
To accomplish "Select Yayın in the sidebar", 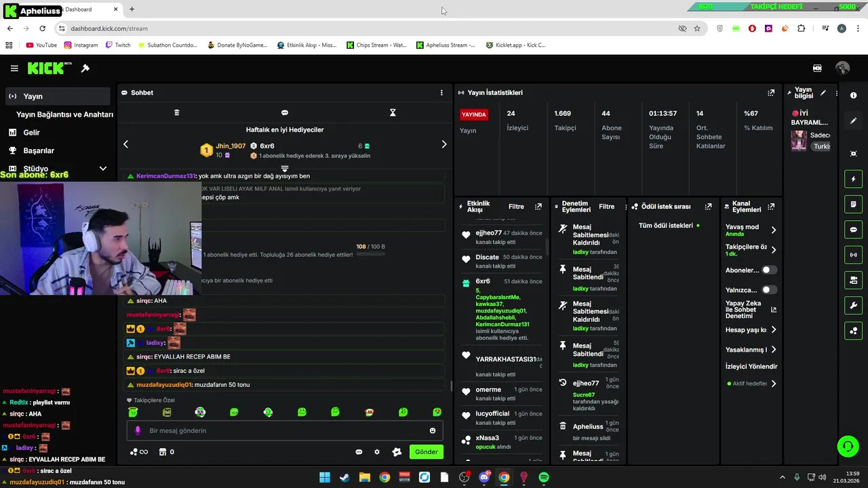I will pyautogui.click(x=58, y=96).
